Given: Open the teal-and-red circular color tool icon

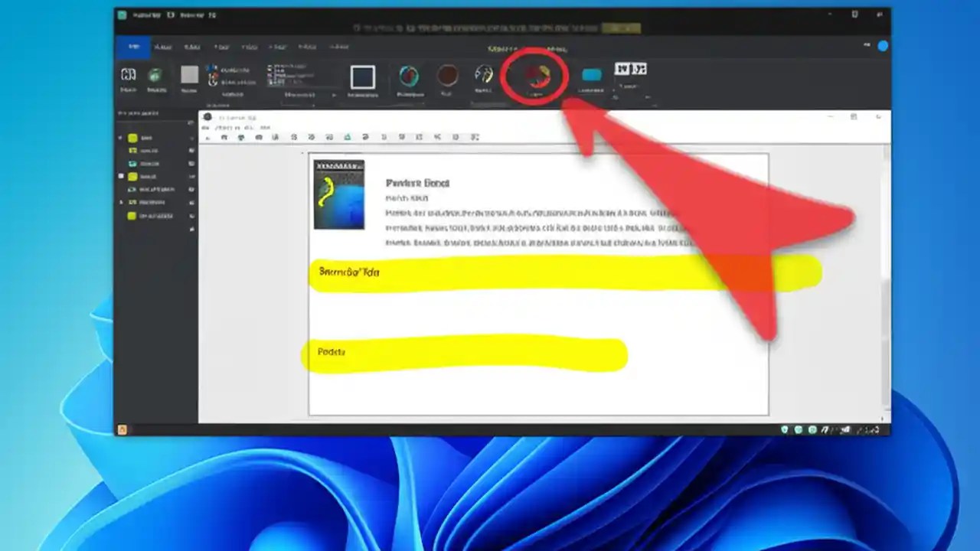Looking at the screenshot, I should click(410, 77).
